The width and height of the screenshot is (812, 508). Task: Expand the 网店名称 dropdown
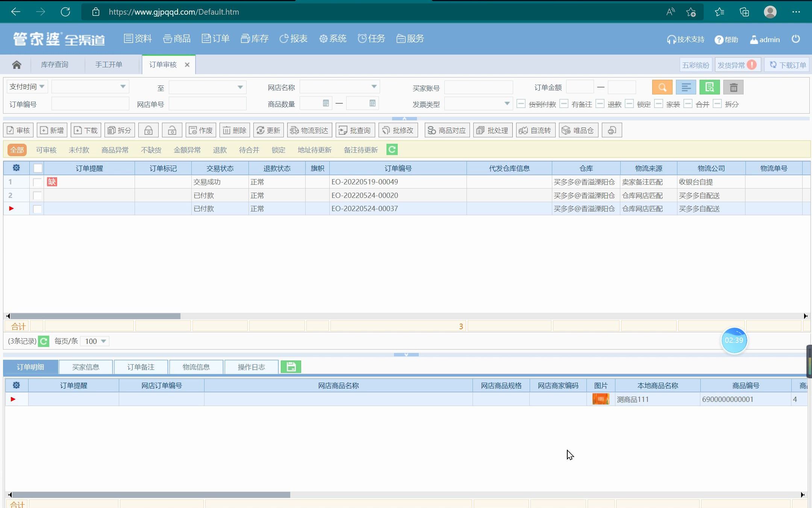tap(374, 87)
